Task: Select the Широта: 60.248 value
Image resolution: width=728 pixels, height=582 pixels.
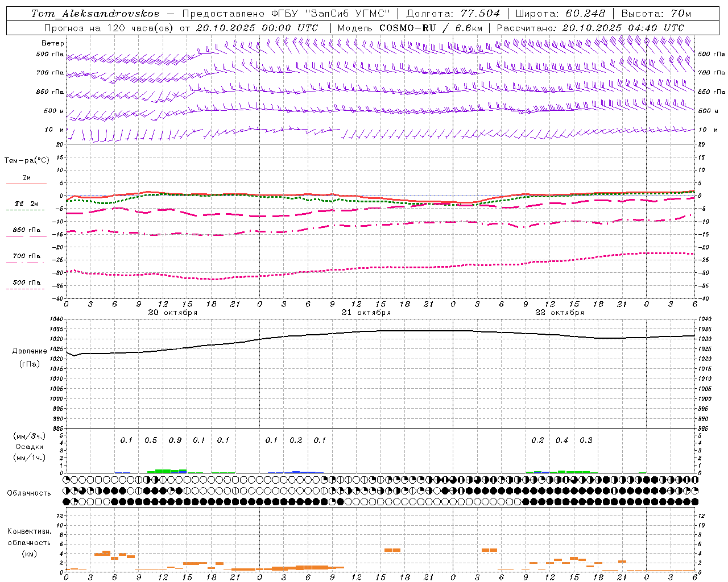Action: (x=561, y=14)
